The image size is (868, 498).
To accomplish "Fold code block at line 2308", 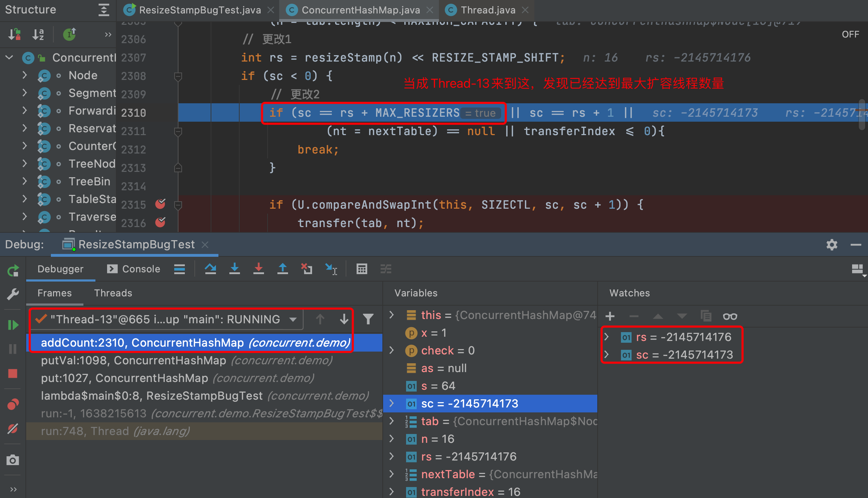I will [178, 76].
